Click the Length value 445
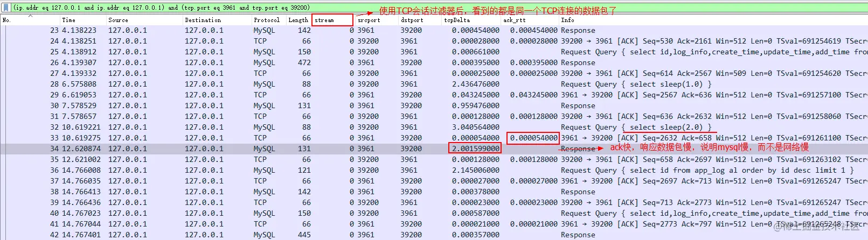This screenshot has width=868, height=240. (x=304, y=235)
